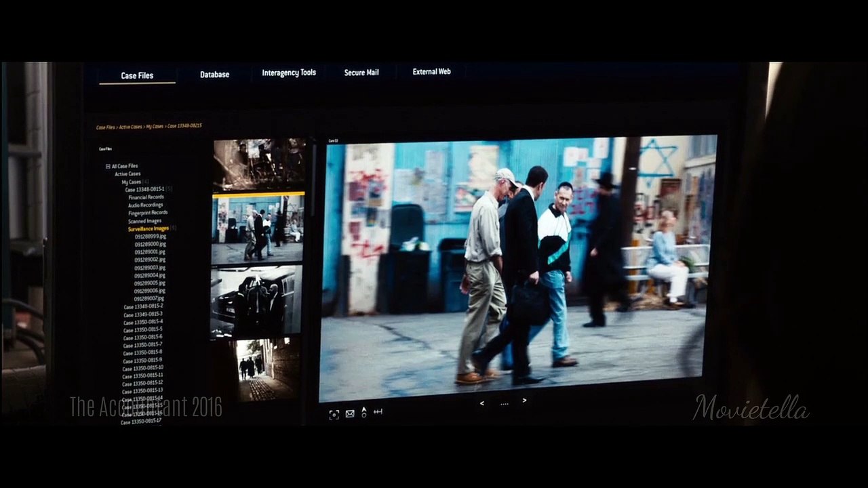Screen dimensions: 868x488
Task: Click the measure width icon under the photo
Action: pos(378,411)
